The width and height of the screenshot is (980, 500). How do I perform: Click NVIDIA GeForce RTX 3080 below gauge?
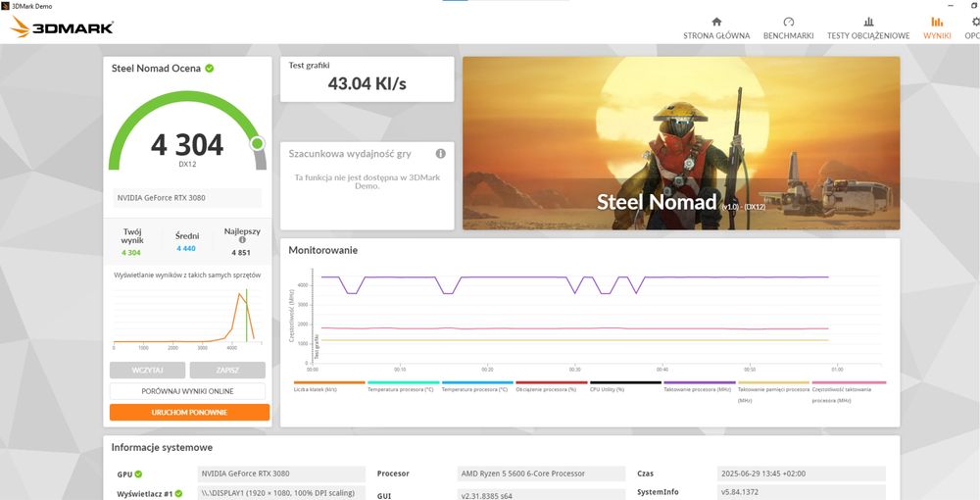[187, 198]
